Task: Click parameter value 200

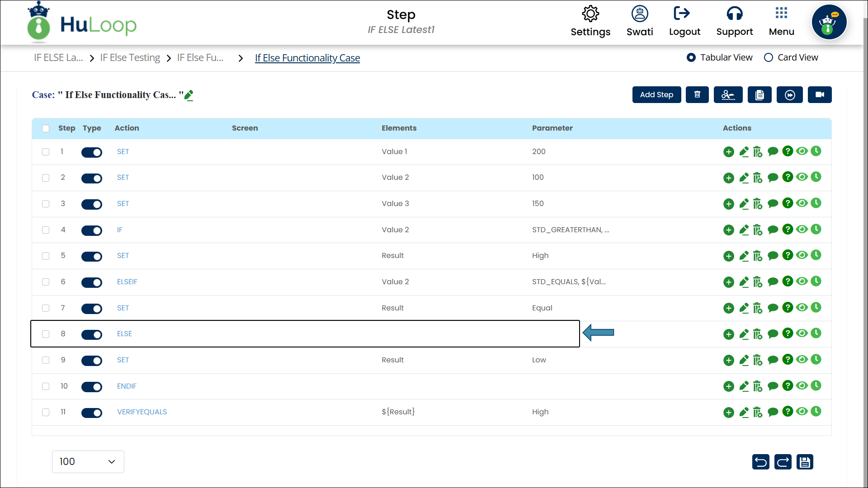Action: coord(538,151)
